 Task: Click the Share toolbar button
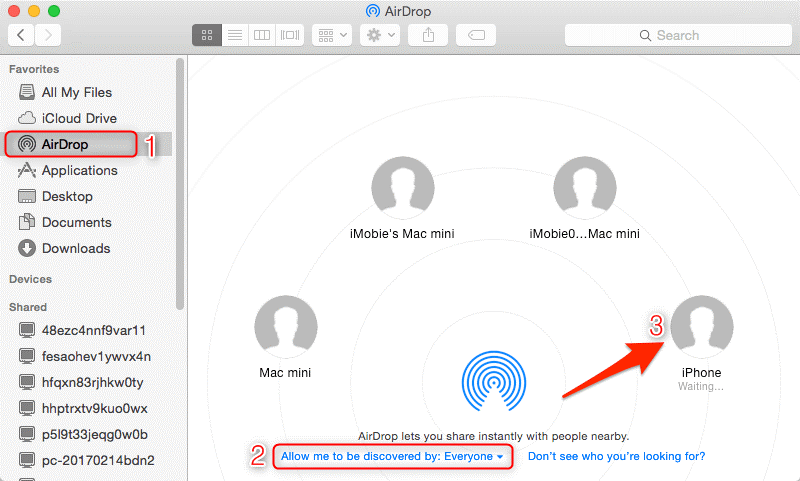pyautogui.click(x=428, y=35)
